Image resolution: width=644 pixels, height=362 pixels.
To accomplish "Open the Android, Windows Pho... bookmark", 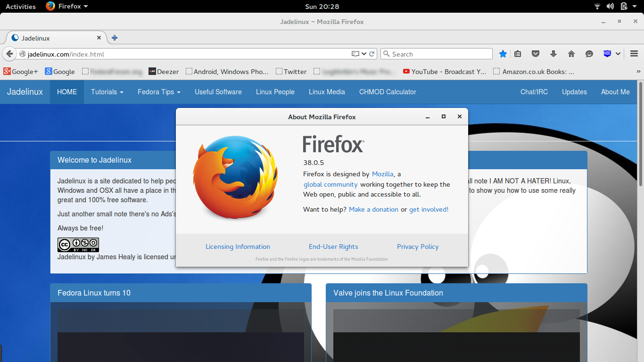I will pos(227,72).
